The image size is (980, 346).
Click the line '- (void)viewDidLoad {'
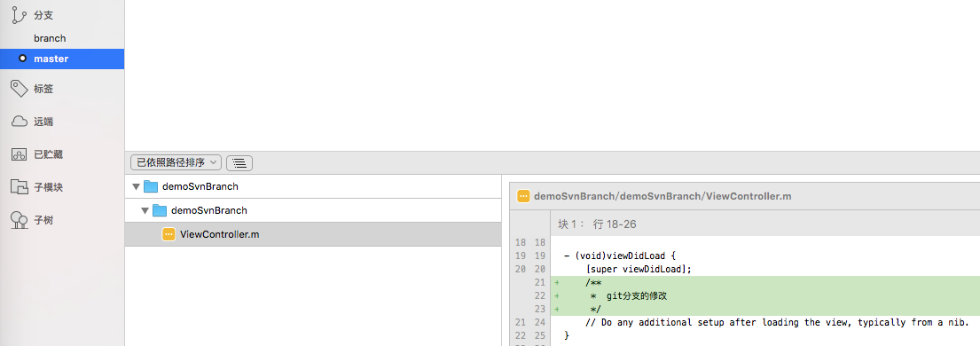coord(620,256)
